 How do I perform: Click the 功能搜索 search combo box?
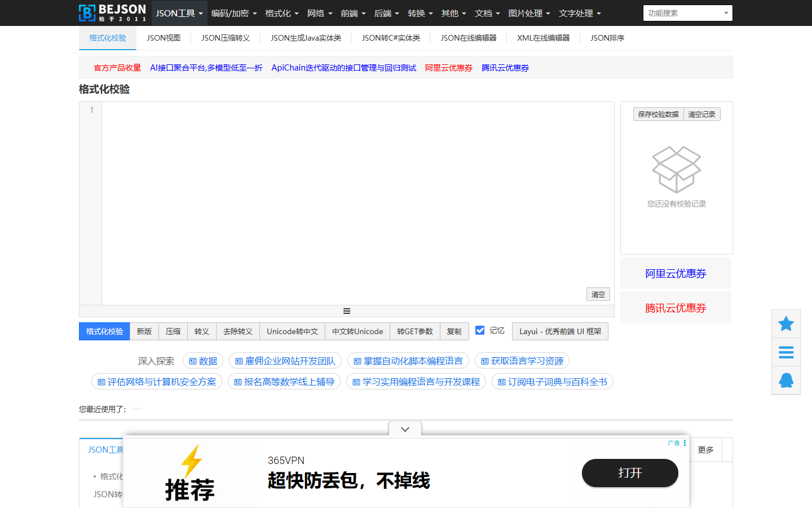[688, 13]
